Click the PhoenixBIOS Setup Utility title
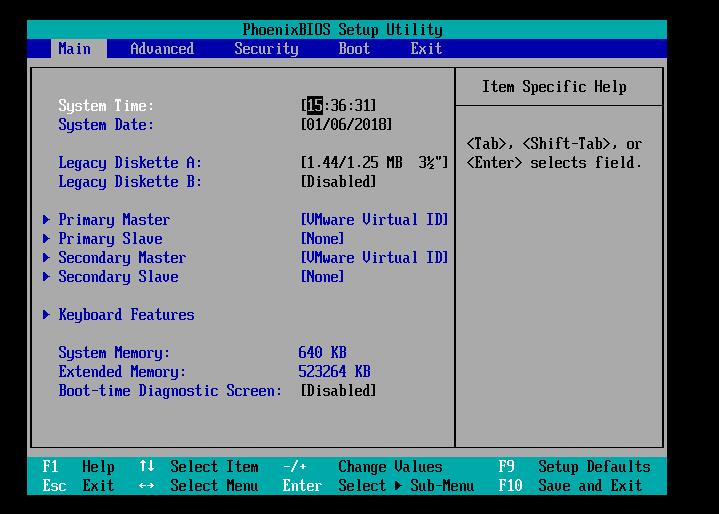Screen dimensions: 719x514 click(343, 30)
